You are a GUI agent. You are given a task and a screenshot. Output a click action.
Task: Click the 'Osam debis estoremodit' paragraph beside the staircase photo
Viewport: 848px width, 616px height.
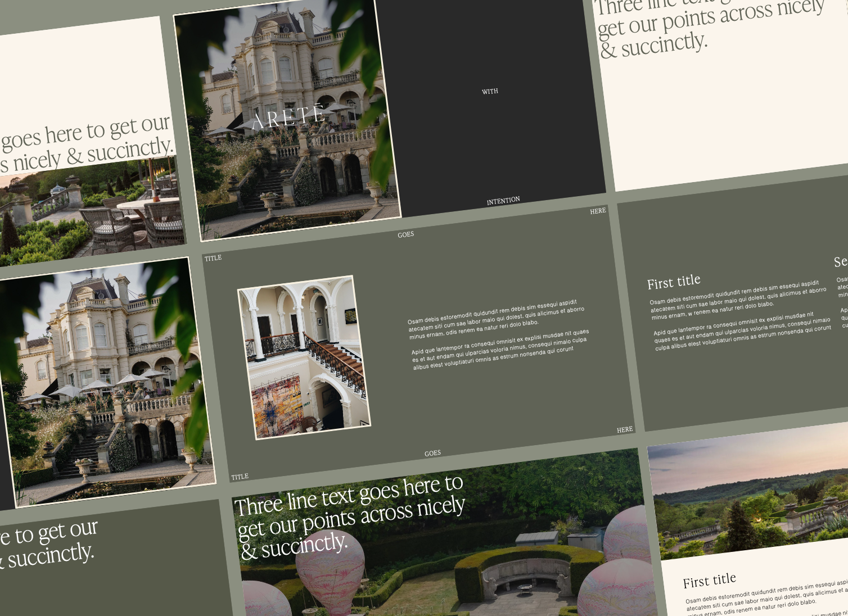496,319
